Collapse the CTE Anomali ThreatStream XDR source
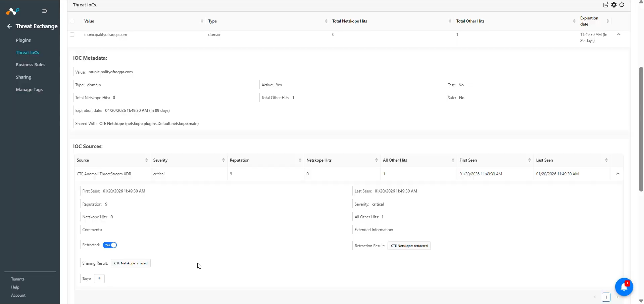Image resolution: width=644 pixels, height=304 pixels. (x=618, y=174)
